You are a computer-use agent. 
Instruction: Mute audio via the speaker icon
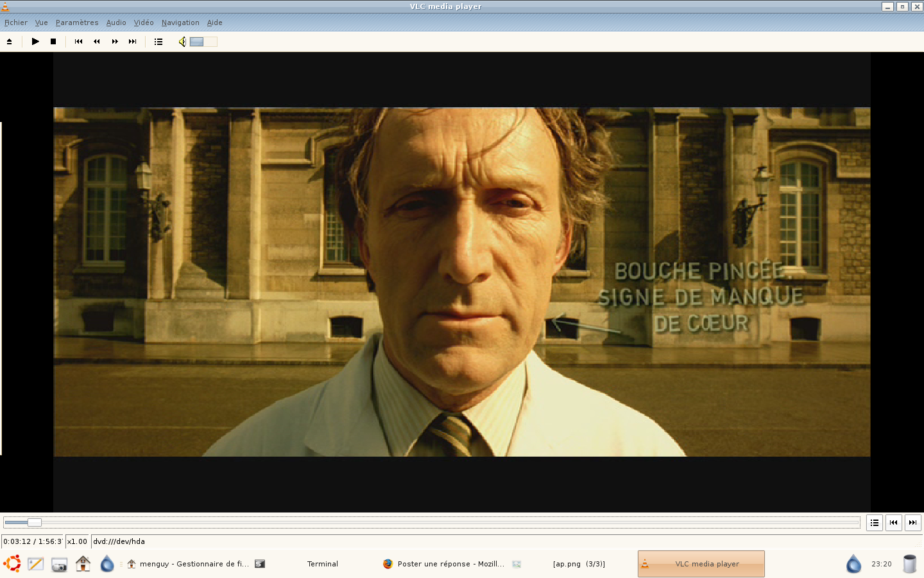[182, 42]
